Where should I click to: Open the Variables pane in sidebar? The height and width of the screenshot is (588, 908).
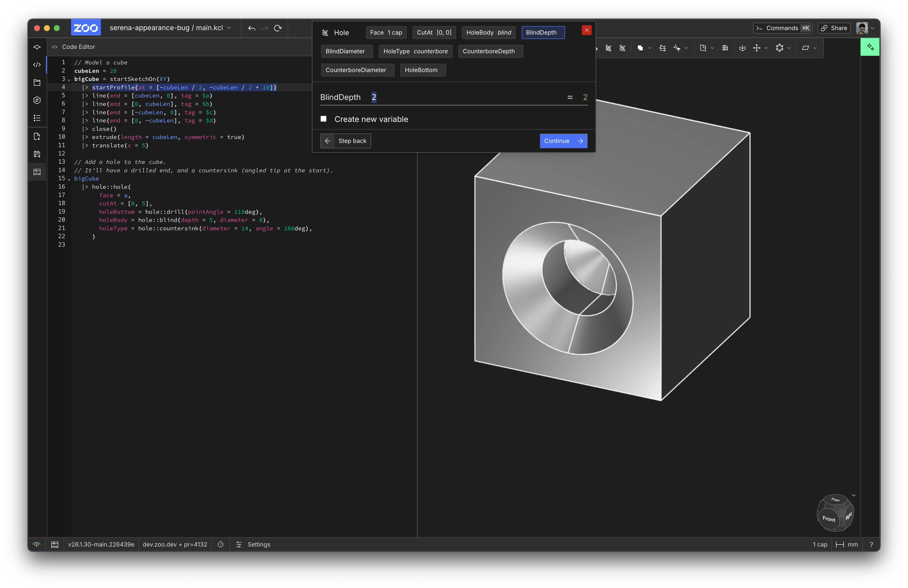(x=37, y=100)
